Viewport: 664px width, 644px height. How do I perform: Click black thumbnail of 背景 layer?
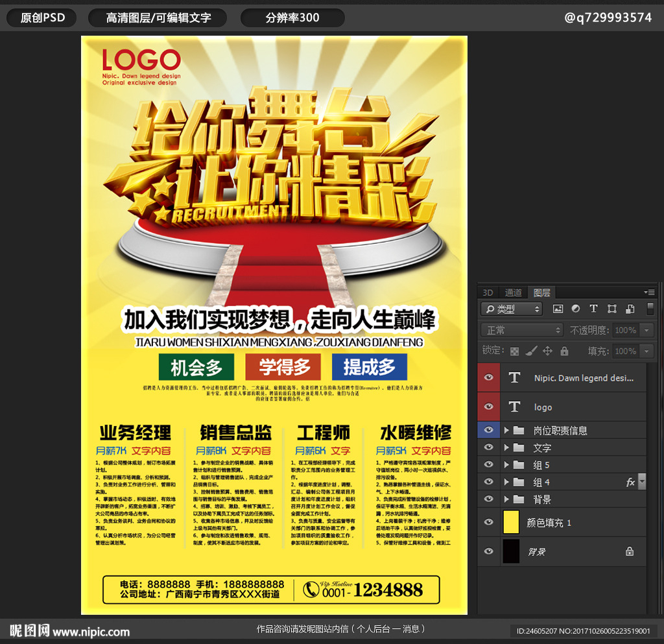511,551
